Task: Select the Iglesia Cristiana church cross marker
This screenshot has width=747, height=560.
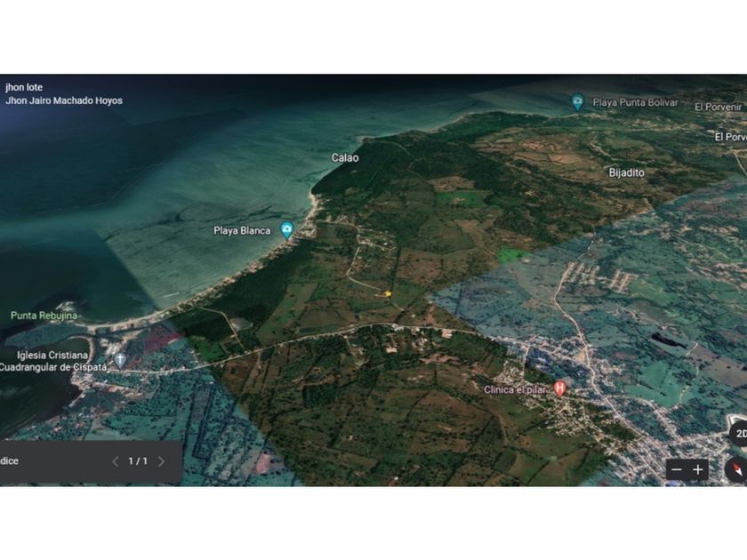Action: [120, 360]
